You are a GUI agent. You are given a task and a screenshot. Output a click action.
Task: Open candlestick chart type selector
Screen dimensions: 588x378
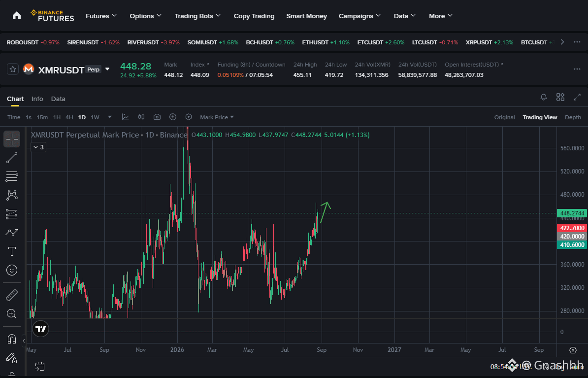[141, 117]
